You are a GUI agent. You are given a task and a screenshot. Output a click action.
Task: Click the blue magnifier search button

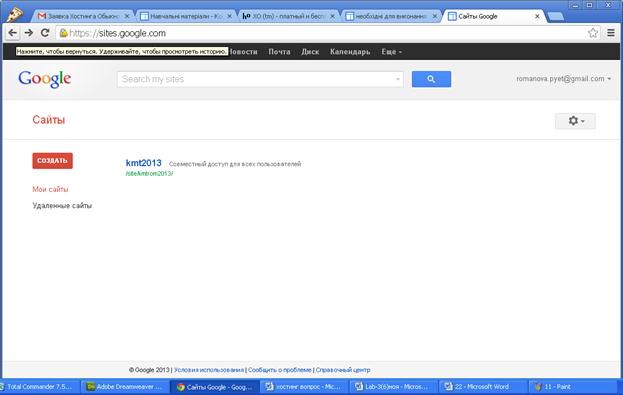431,79
